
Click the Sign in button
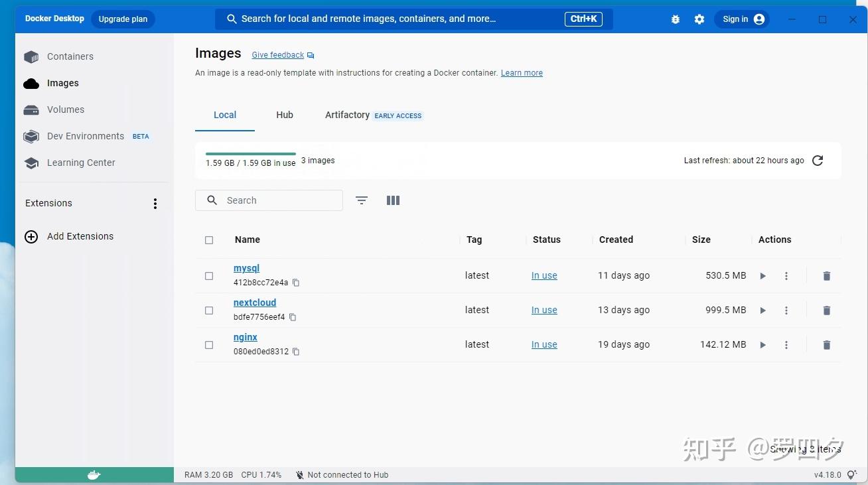pyautogui.click(x=743, y=19)
